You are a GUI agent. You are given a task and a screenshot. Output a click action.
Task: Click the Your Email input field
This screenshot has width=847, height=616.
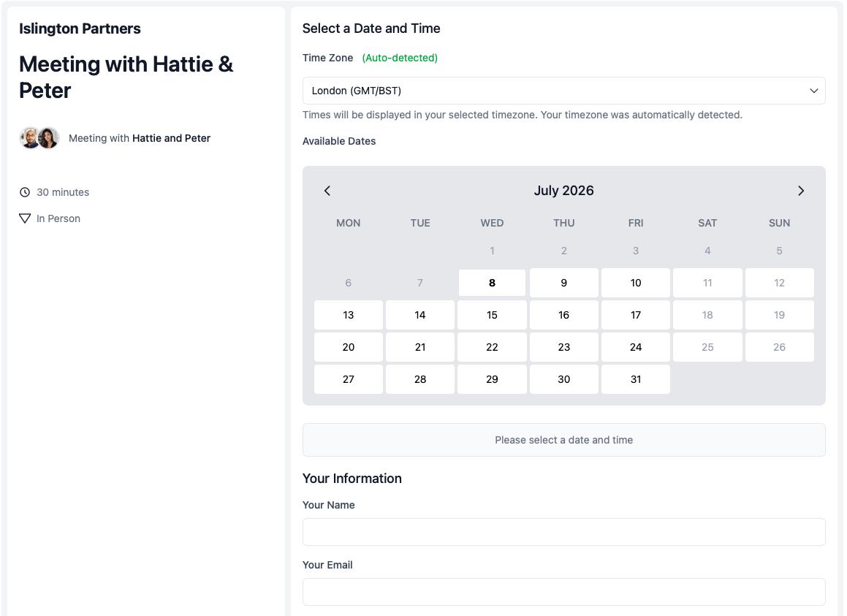pyautogui.click(x=564, y=592)
